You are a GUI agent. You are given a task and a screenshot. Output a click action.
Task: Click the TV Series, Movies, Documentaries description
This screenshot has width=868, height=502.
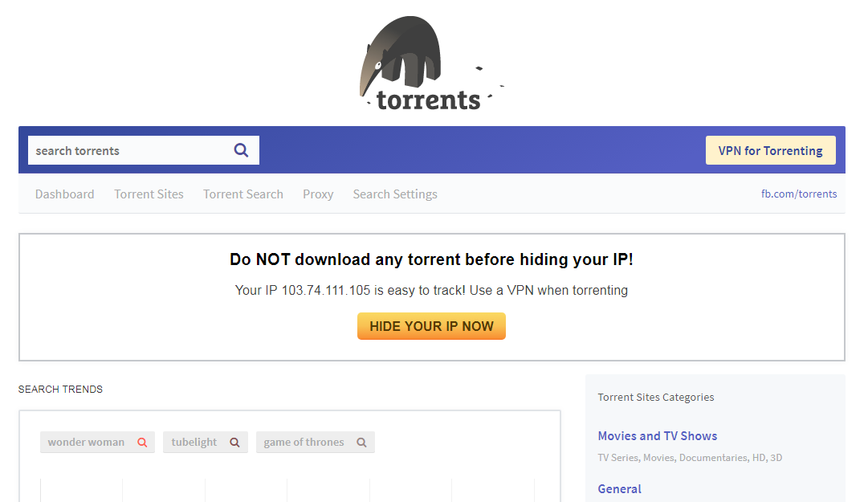click(690, 458)
